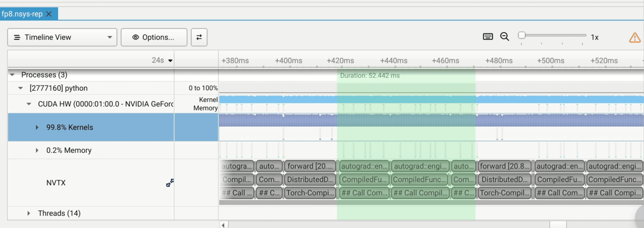Select the forward [20.8 NVTX range
644x228 pixels.
[504, 166]
